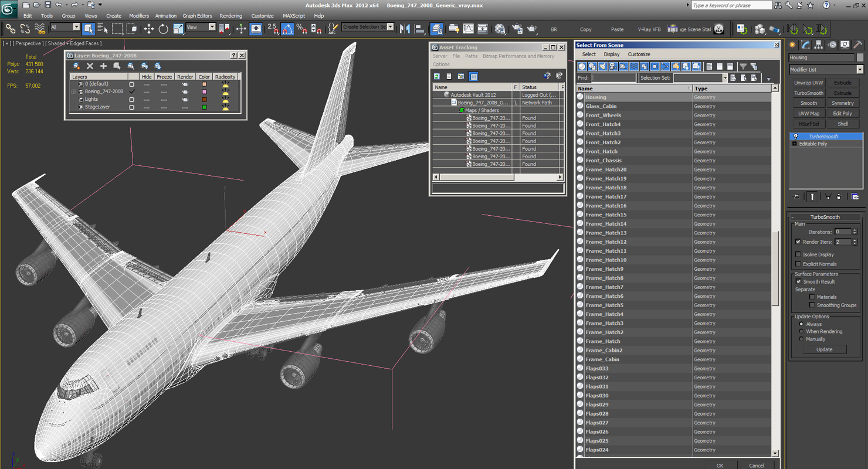The image size is (868, 469).
Task: Toggle Display Space Warps filter icon
Action: click(x=634, y=66)
